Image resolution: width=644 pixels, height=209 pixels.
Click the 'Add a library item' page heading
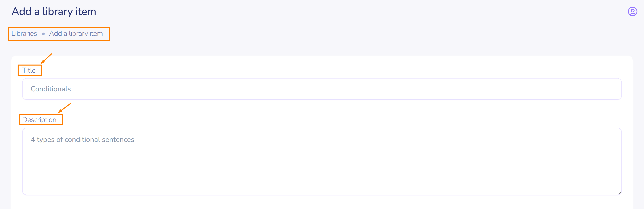(54, 12)
